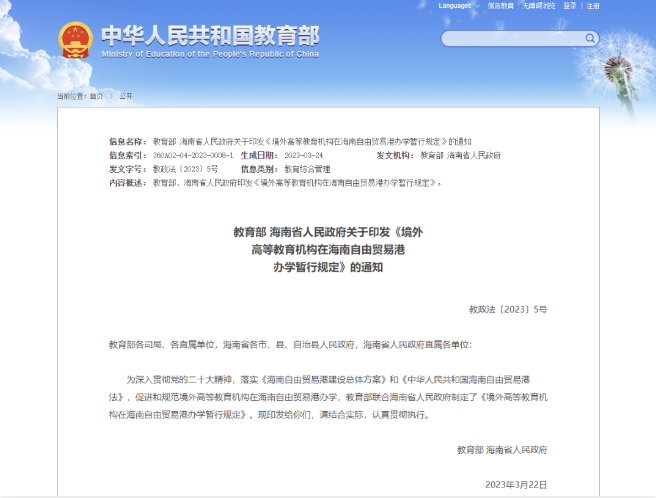
Task: Click the 登录 login link
Action: (x=570, y=6)
